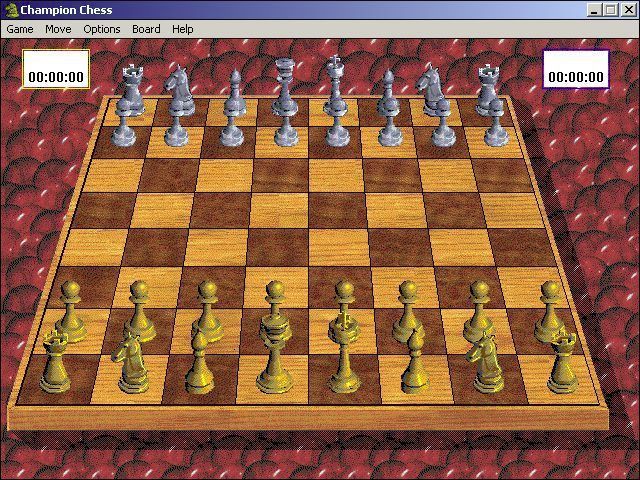This screenshot has height=480, width=640.
Task: Select the gold king piece
Action: 344,355
